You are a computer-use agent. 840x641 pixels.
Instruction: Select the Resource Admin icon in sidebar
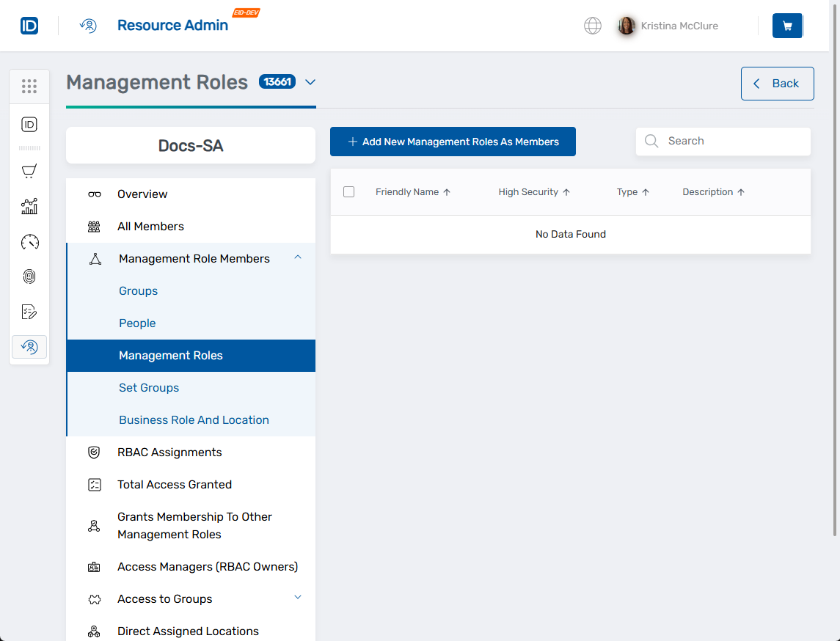(x=29, y=346)
